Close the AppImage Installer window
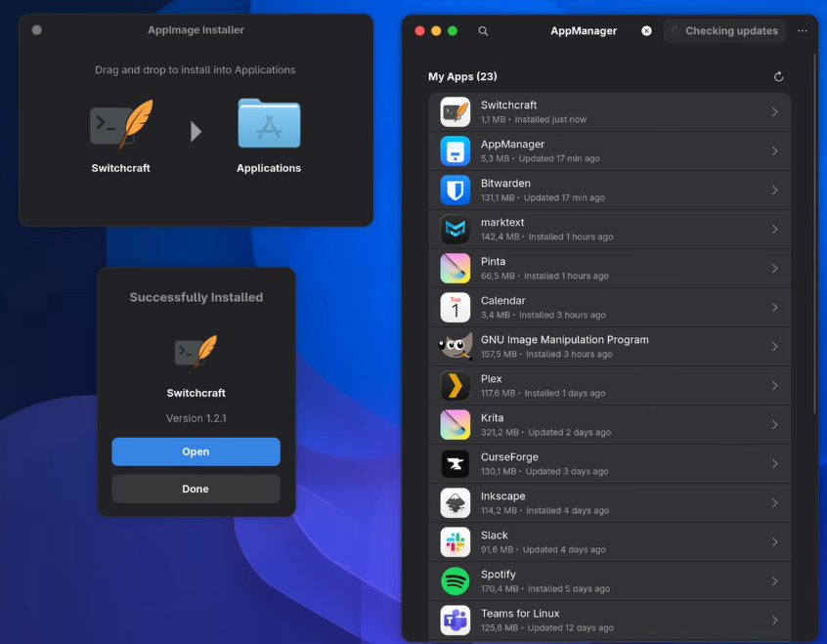The image size is (827, 644). pyautogui.click(x=36, y=30)
